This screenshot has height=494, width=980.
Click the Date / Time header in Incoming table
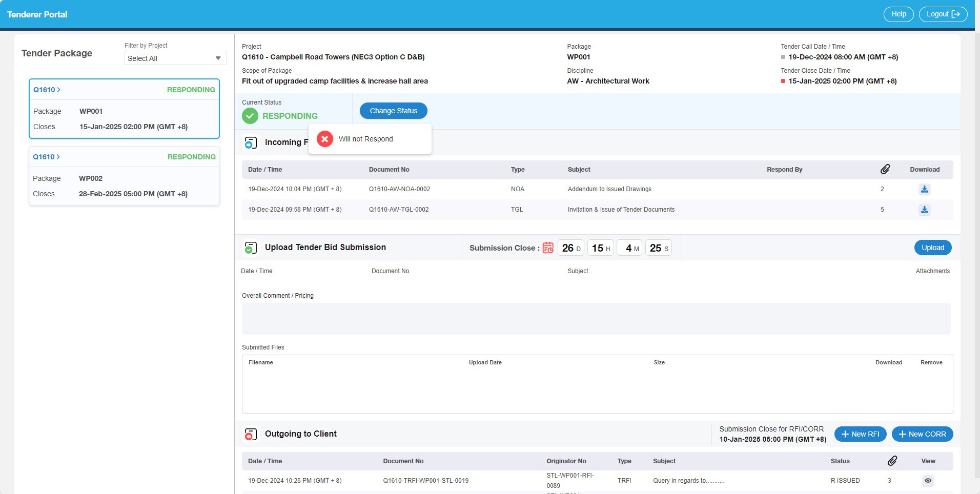pyautogui.click(x=265, y=170)
